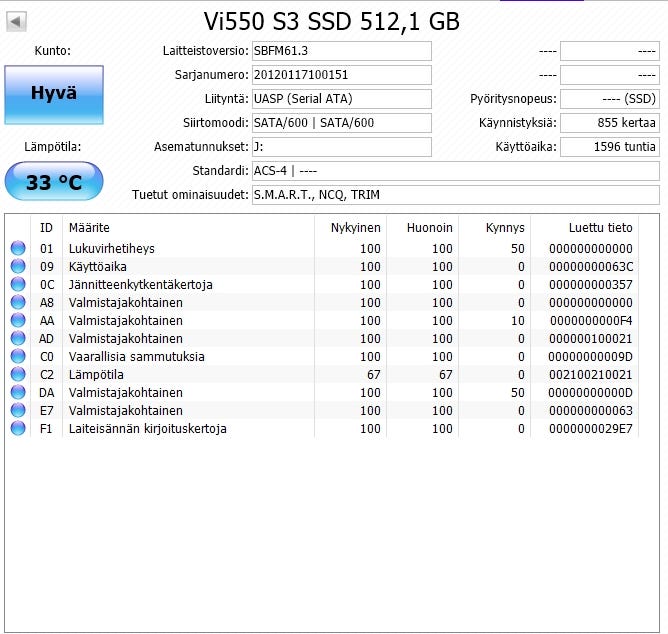Click the Asematunnukset field J:

click(x=342, y=147)
